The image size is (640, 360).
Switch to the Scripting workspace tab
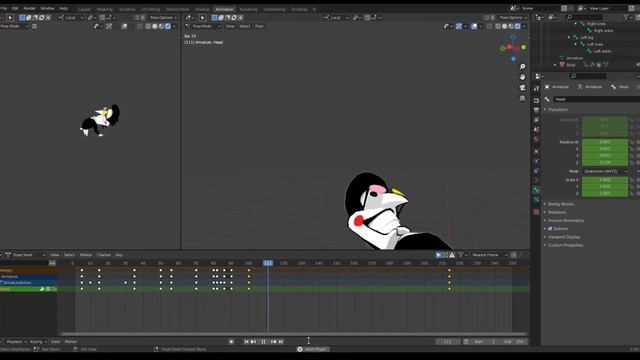[x=299, y=9]
